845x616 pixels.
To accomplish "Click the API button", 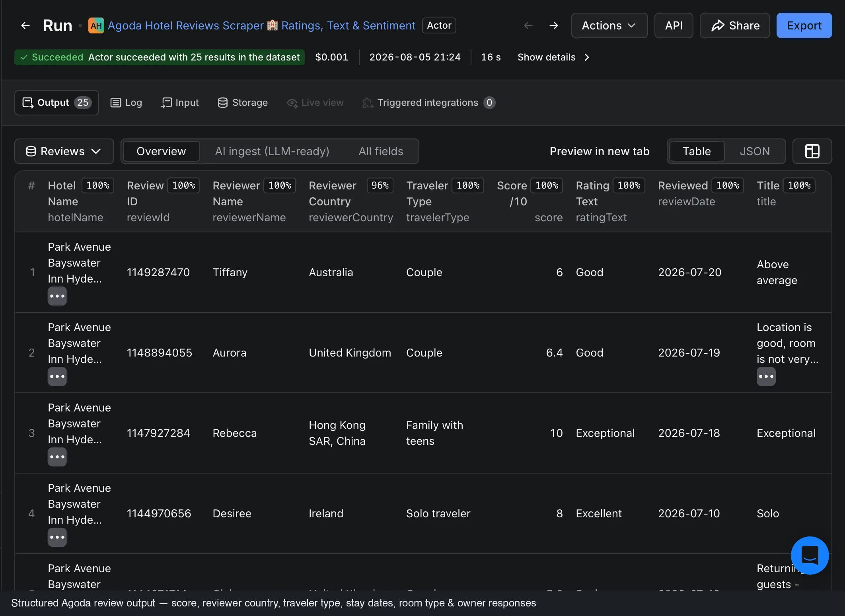I will click(674, 25).
